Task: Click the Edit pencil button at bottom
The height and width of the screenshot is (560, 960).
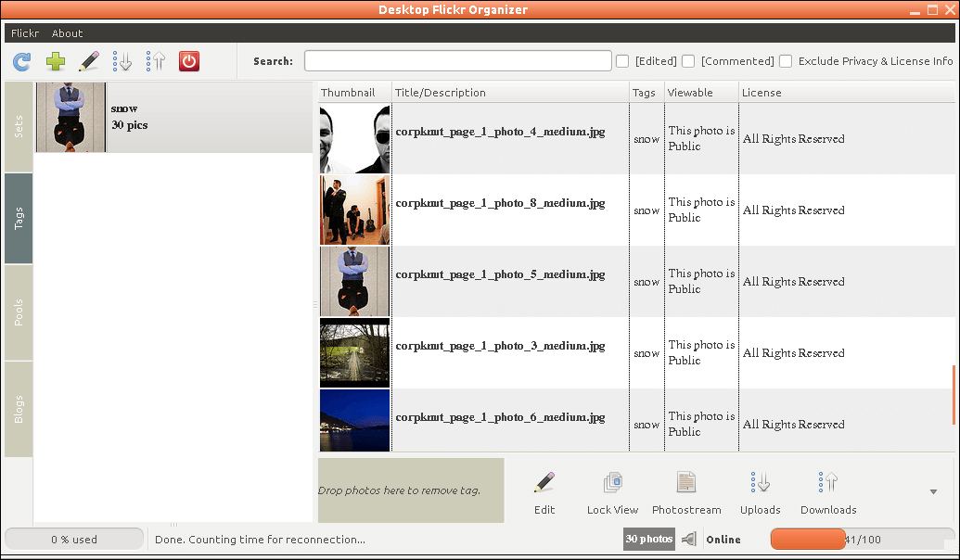Action: (x=544, y=493)
